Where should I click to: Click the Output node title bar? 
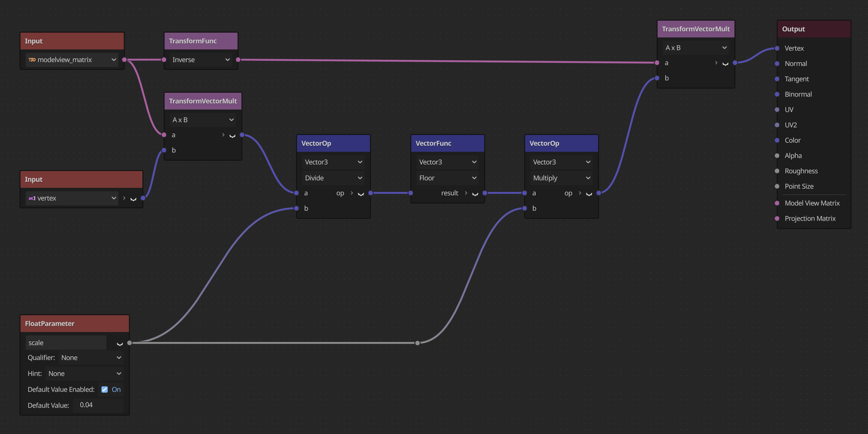pyautogui.click(x=813, y=29)
